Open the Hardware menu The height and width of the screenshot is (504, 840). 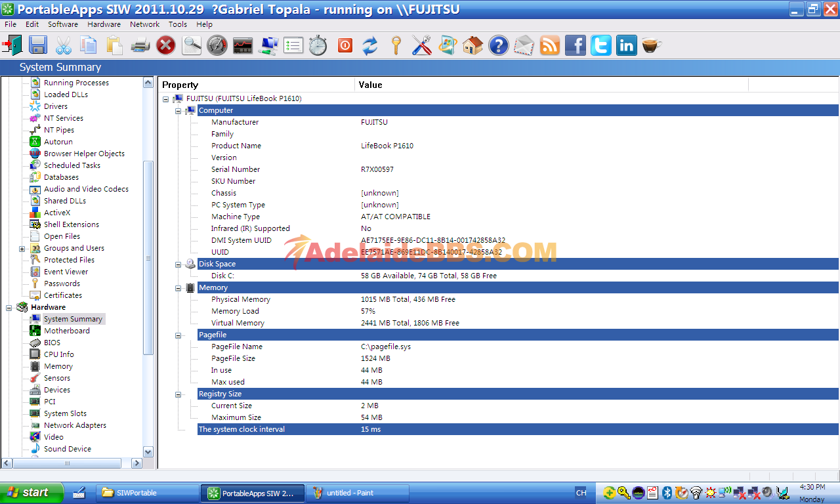pos(104,24)
